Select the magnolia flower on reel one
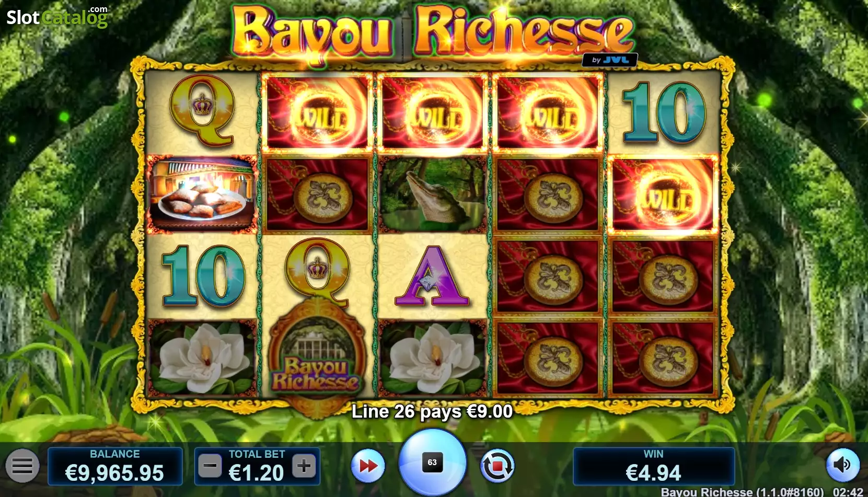The image size is (868, 497). [x=202, y=357]
